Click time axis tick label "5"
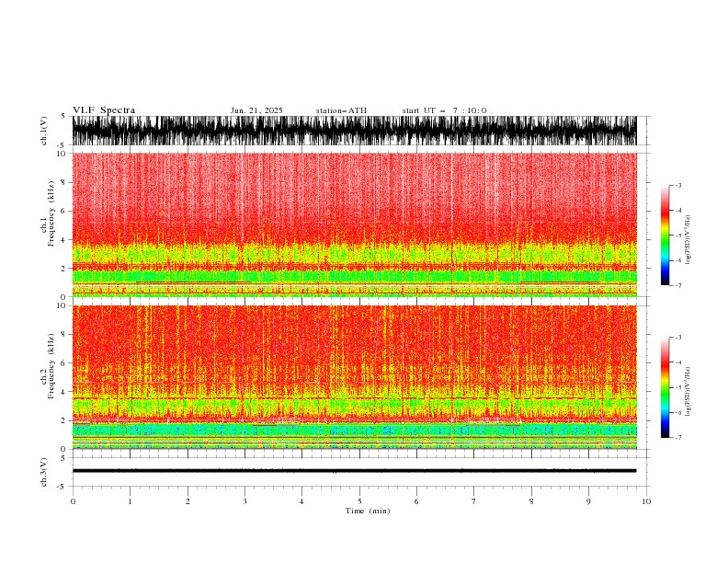Viewport: 728px width, 563px height. [x=359, y=501]
